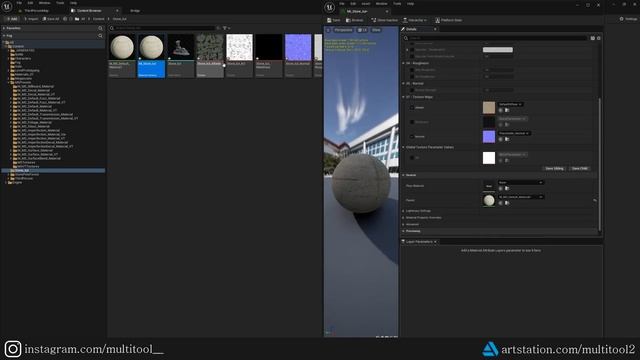Viewport: 640px width, 360px height.
Task: Toggle the Albedo texture override checkbox
Action: coord(412,108)
